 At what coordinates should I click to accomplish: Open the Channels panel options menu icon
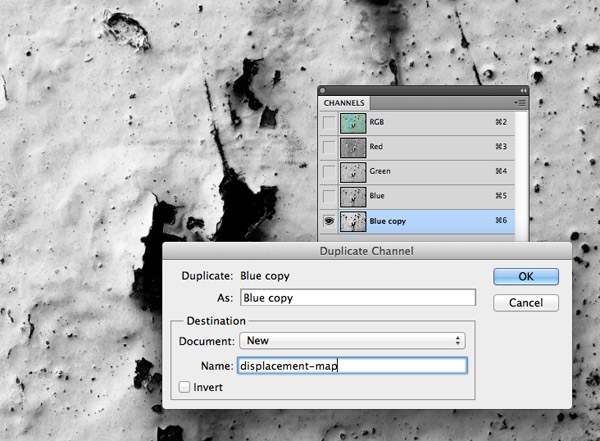[519, 102]
